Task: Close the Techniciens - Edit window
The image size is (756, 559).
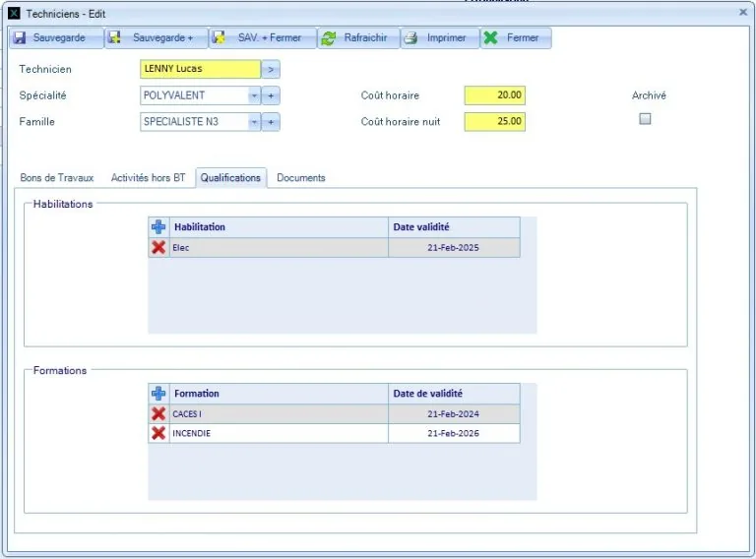Action: tap(743, 13)
